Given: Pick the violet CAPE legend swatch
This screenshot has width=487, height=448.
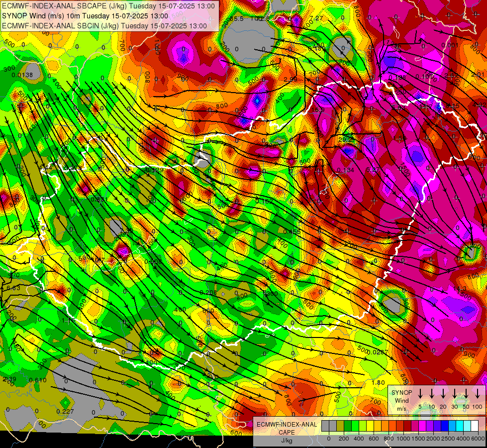Looking at the screenshot, I should (430, 426).
